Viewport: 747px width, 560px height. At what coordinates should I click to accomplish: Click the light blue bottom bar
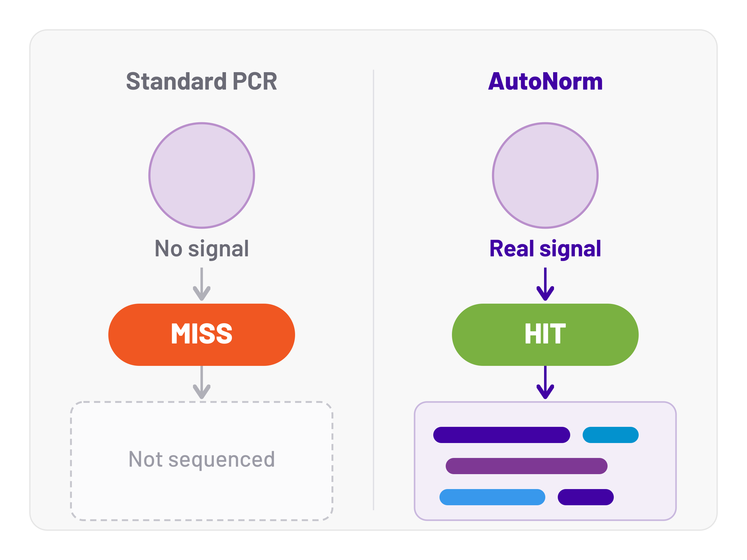(x=492, y=497)
